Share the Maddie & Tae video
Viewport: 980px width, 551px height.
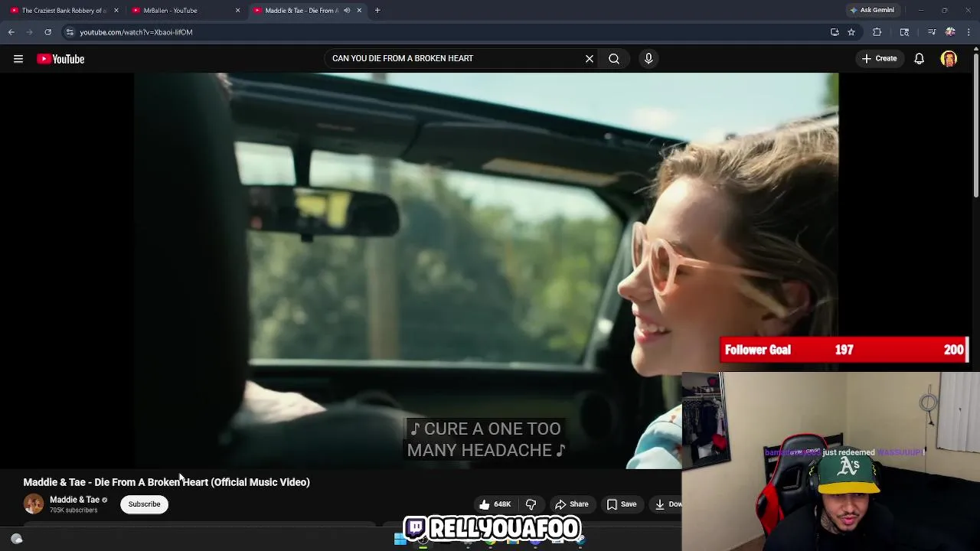[x=572, y=504]
